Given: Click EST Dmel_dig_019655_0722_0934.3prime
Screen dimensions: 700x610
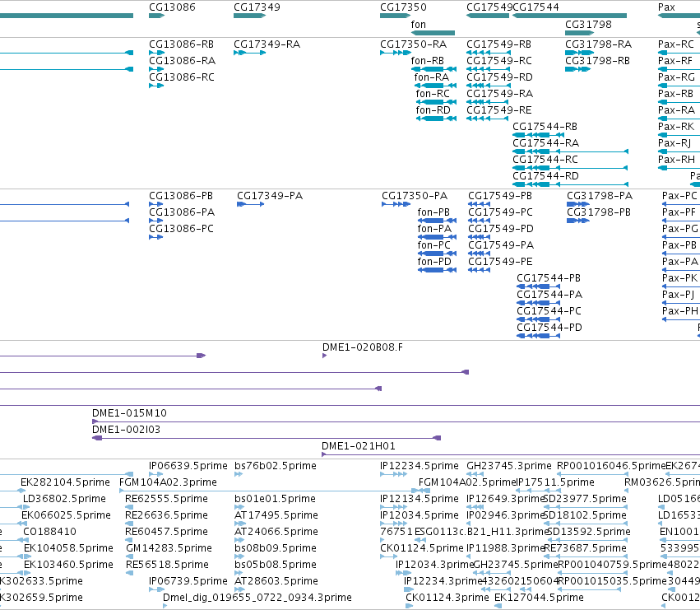Looking at the screenshot, I should [x=257, y=598].
